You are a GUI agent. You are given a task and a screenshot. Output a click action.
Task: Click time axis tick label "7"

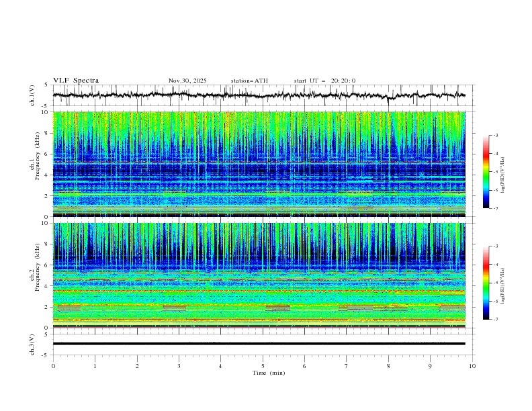347,366
